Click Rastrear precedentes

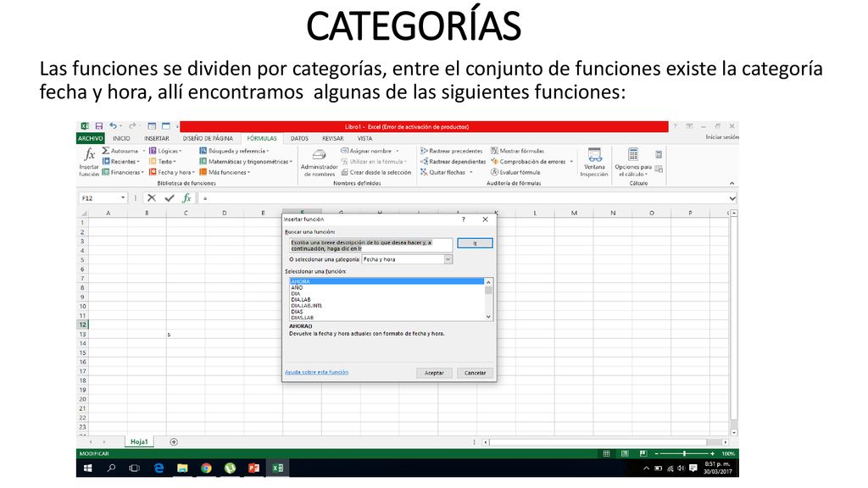point(451,151)
